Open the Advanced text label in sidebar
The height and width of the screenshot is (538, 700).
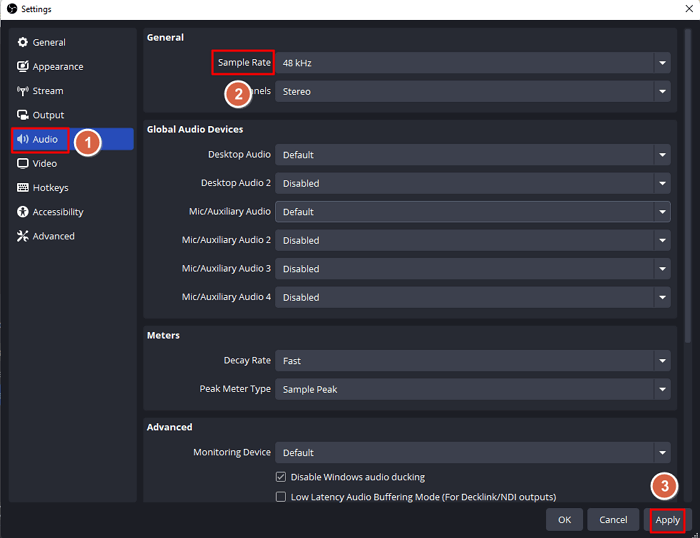pos(54,236)
